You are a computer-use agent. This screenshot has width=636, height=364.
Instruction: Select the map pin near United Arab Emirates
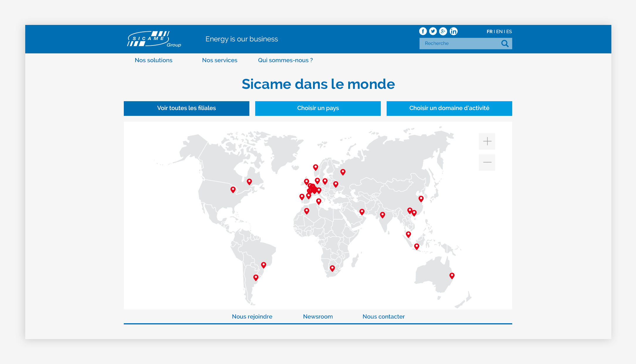coord(362,212)
